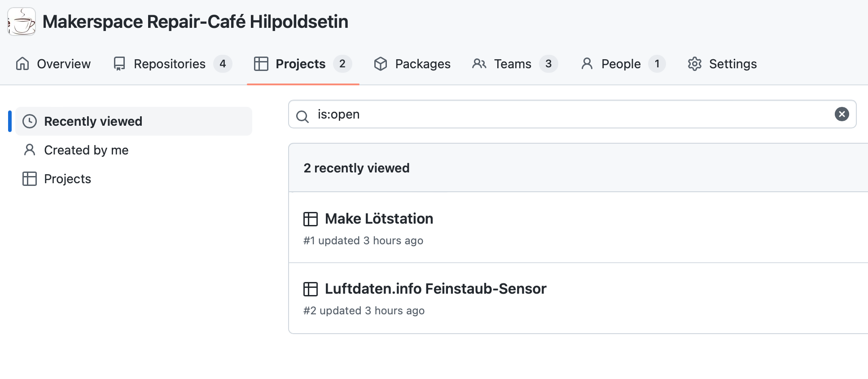Open the Luftdaten.info Feinstaub-Sensor project
Viewport: 868px width, 379px height.
point(435,289)
